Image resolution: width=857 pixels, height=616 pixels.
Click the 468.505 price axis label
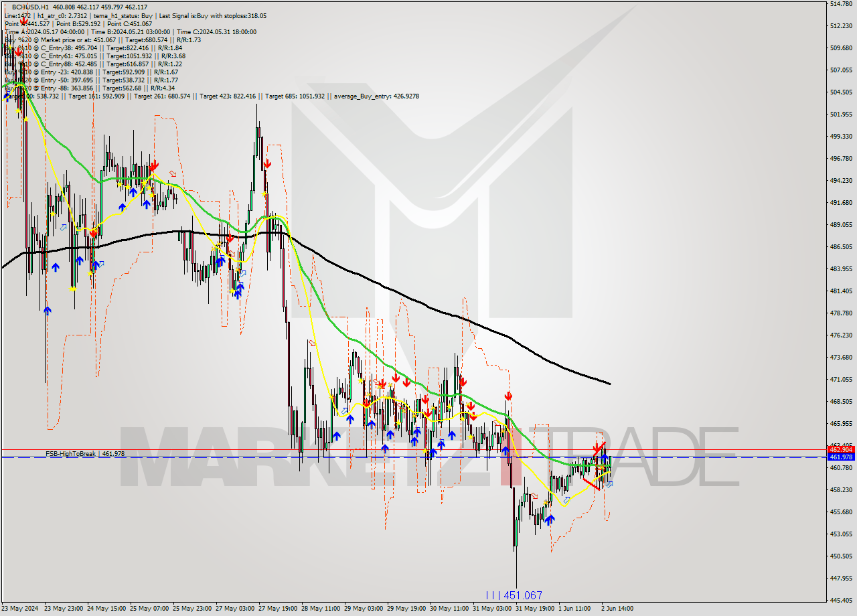[840, 402]
